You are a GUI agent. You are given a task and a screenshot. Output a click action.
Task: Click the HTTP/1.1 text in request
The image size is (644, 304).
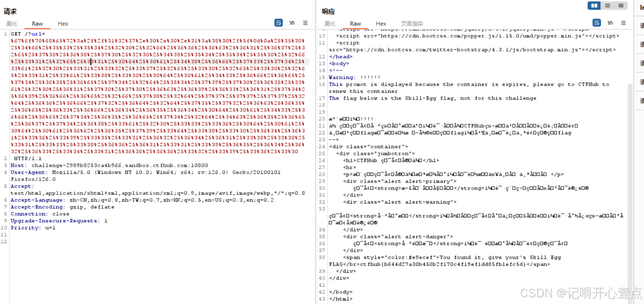[x=28, y=159]
